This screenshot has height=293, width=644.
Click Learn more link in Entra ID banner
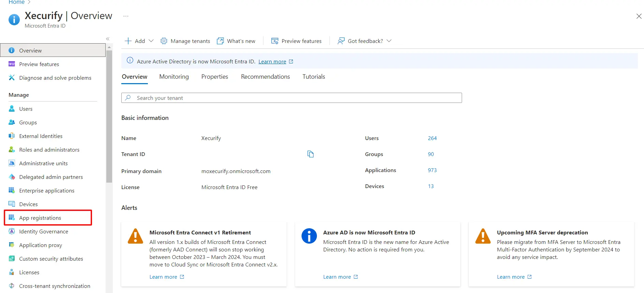272,61
